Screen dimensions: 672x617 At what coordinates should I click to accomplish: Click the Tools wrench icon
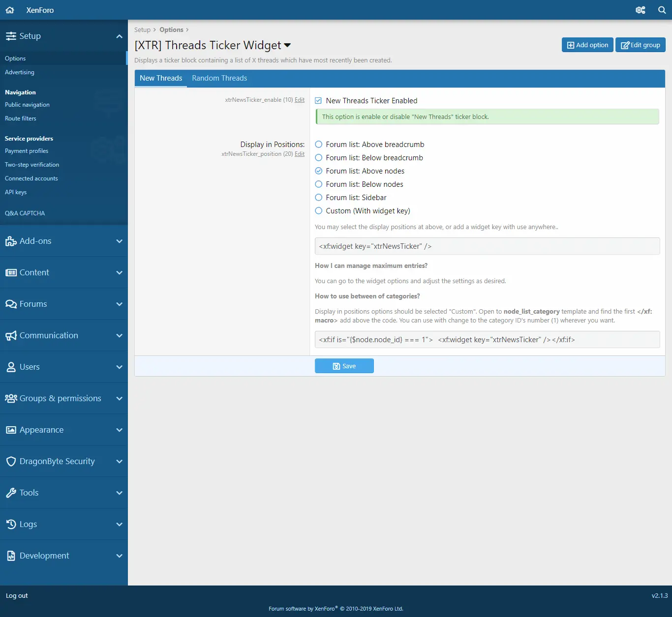[x=11, y=493]
